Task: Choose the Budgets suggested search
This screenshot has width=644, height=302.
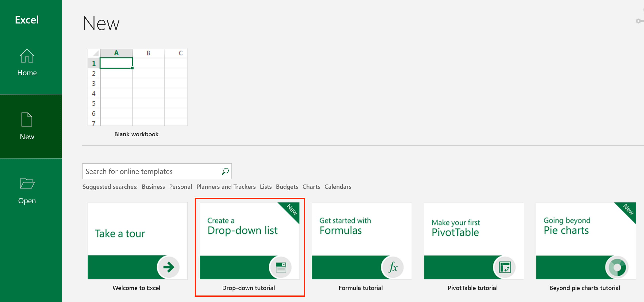Action: [x=287, y=187]
